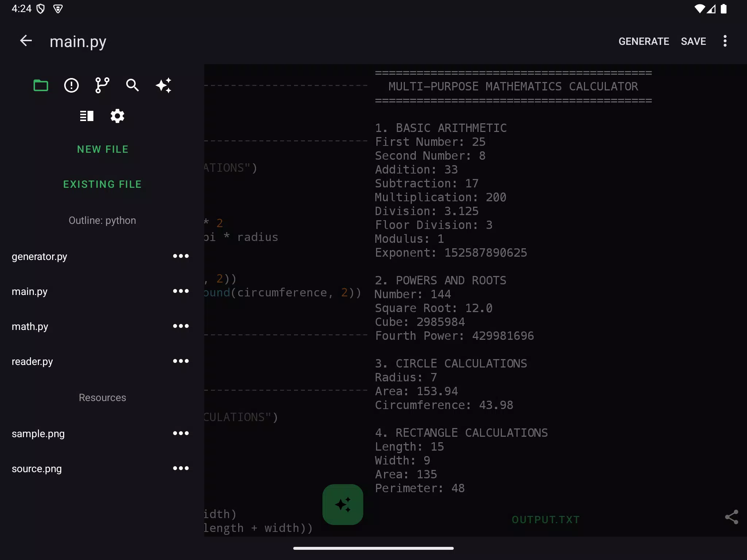
Task: Tap the share icon beside OUTPUT.TXT
Action: point(732,517)
